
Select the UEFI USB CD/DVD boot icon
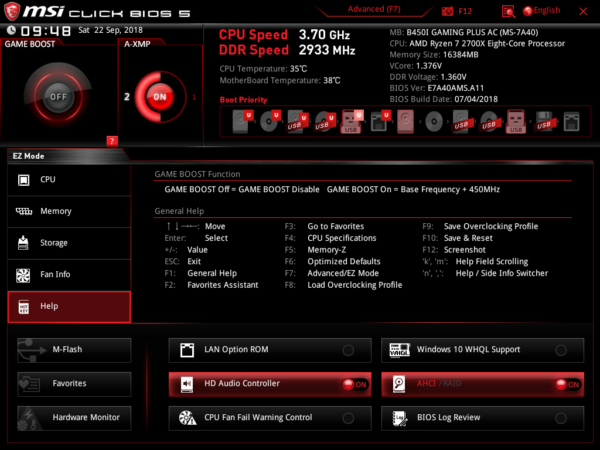pyautogui.click(x=325, y=121)
